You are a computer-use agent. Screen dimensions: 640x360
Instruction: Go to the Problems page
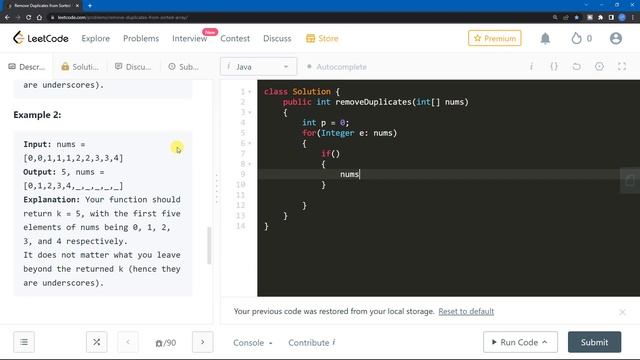(141, 38)
